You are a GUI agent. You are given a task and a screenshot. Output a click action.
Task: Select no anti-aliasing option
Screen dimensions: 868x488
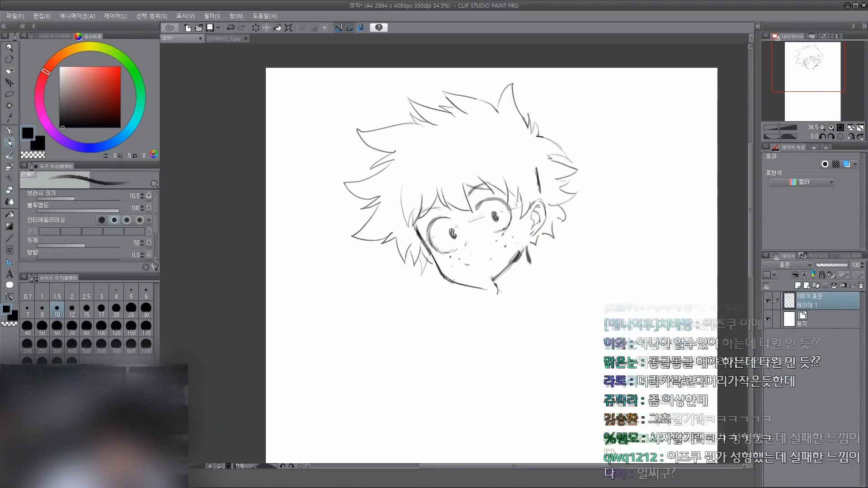[102, 220]
